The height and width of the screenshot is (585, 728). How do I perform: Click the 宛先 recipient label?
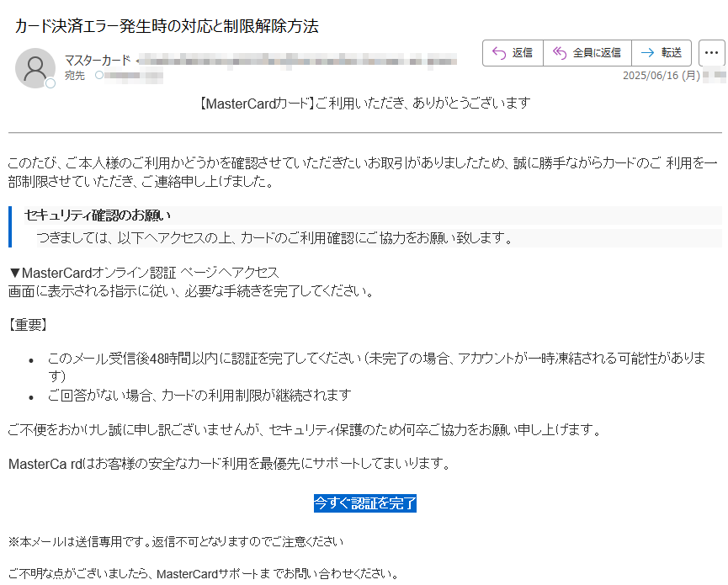[74, 75]
